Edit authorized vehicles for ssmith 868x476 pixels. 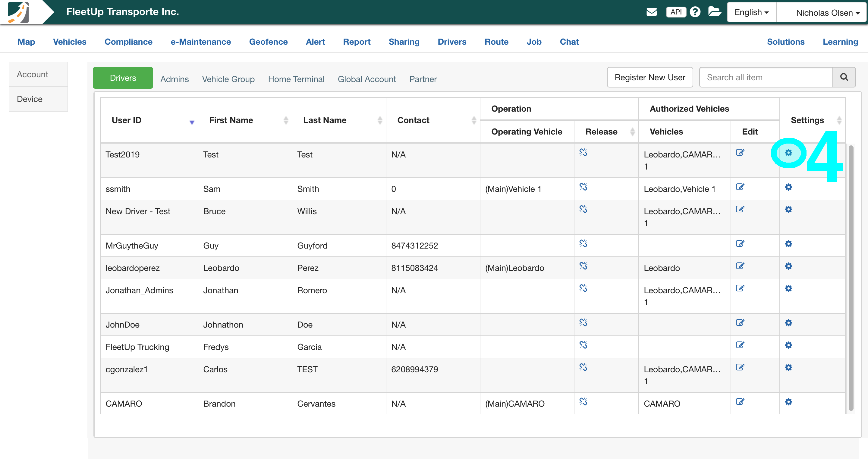(x=740, y=187)
